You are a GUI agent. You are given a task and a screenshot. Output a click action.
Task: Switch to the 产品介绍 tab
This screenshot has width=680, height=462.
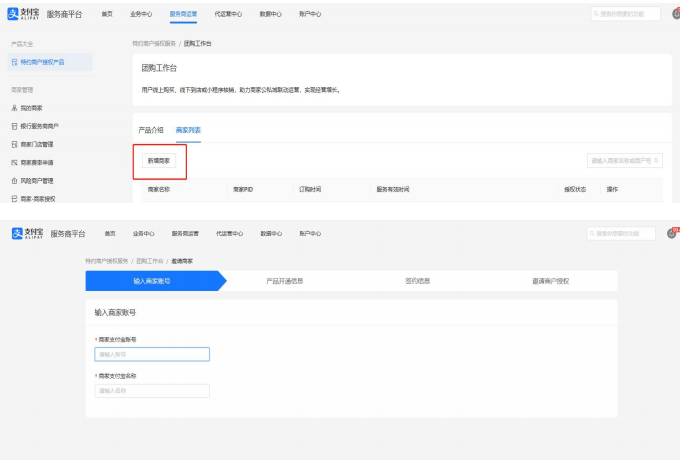(150, 130)
